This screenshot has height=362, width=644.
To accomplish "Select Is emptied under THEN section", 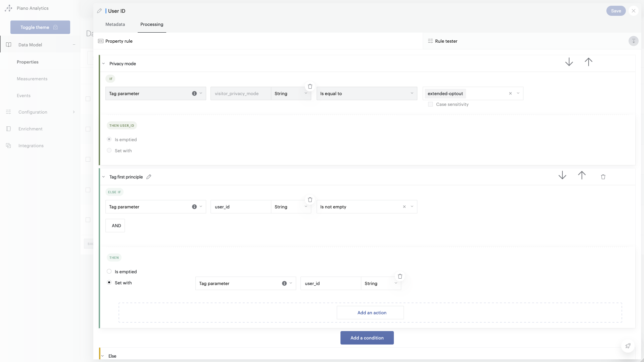I will [x=109, y=272].
